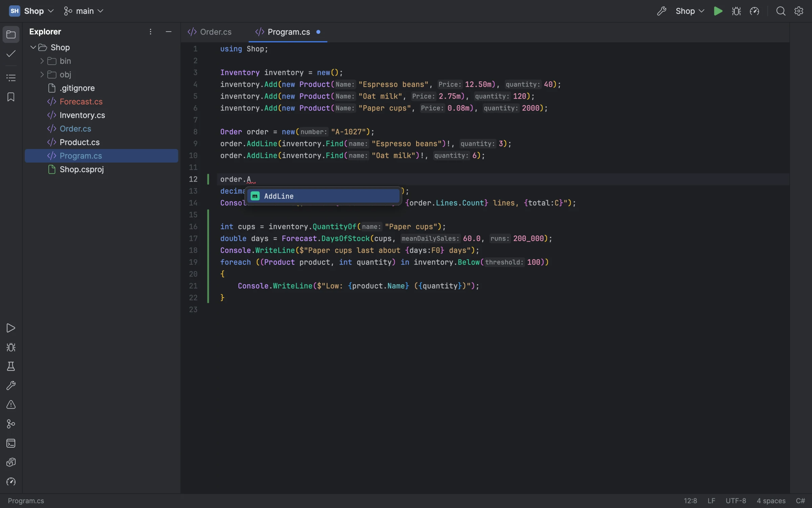Hide the Explorer panel with minus icon
Viewport: 812px width, 508px height.
click(168, 32)
